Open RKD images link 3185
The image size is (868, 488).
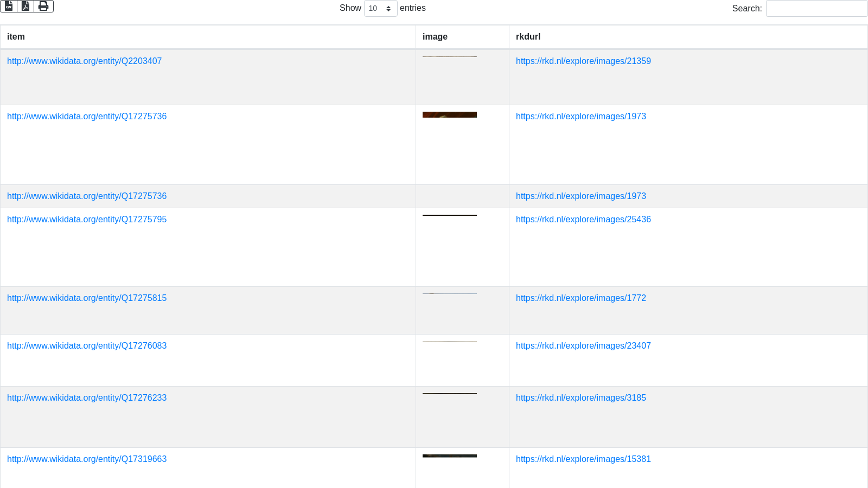[x=580, y=398]
